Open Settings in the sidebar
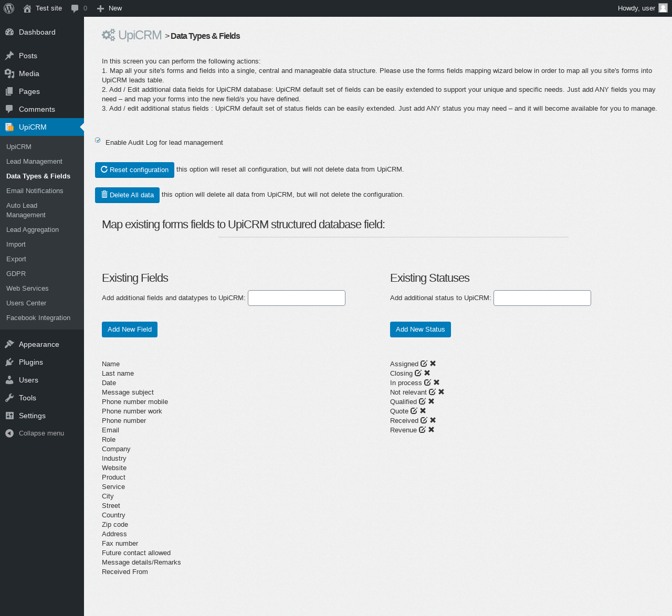Viewport: 672px width, 616px height. (x=42, y=416)
